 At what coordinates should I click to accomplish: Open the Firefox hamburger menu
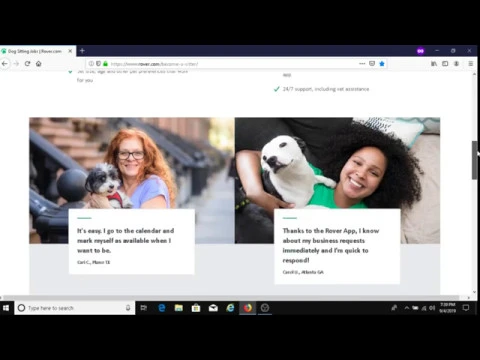(471, 64)
